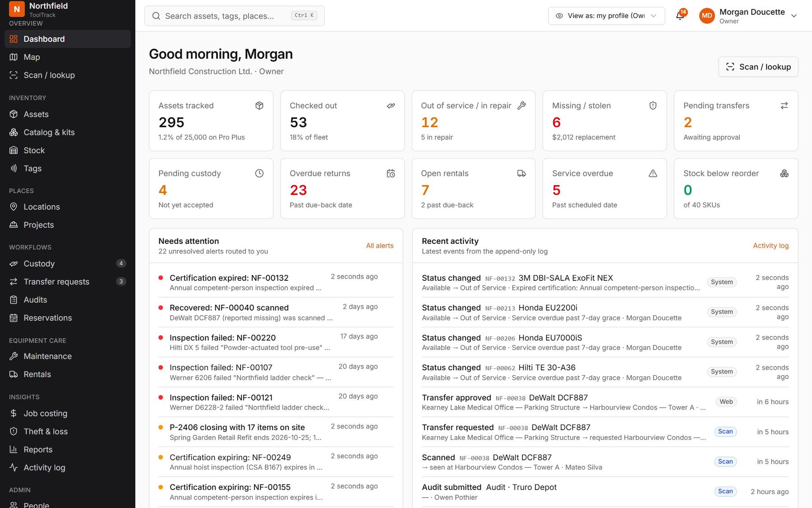Click the MD user avatar
The width and height of the screenshot is (812, 508).
click(707, 16)
